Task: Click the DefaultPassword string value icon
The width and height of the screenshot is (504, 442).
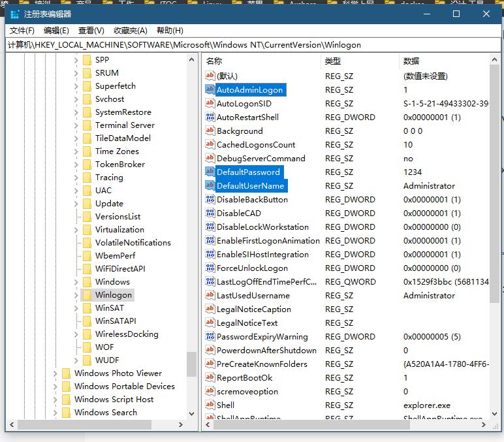Action: pos(210,172)
